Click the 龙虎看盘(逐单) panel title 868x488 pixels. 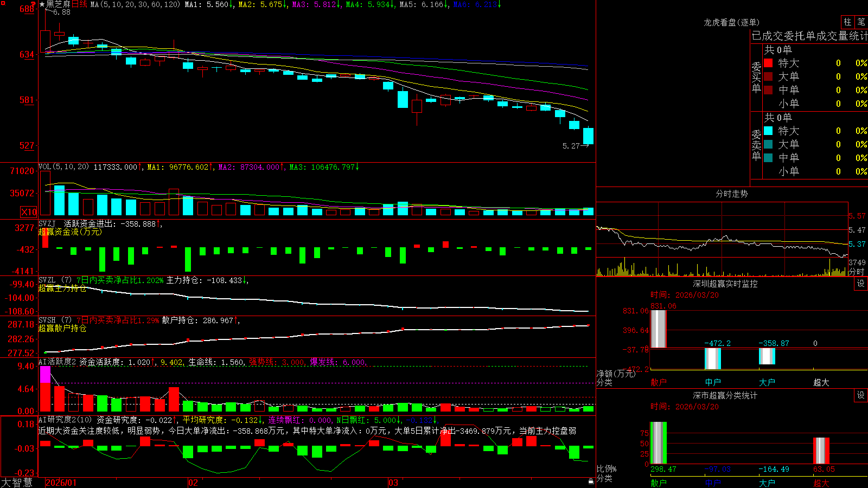coord(732,22)
